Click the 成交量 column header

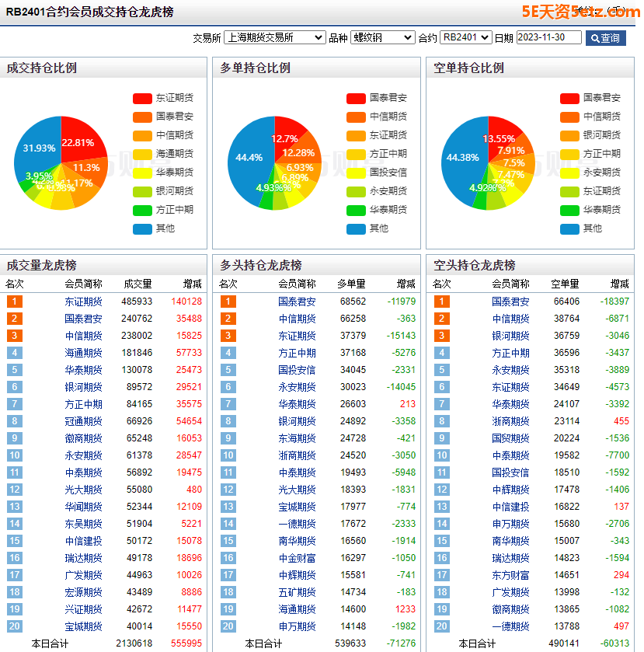point(138,284)
